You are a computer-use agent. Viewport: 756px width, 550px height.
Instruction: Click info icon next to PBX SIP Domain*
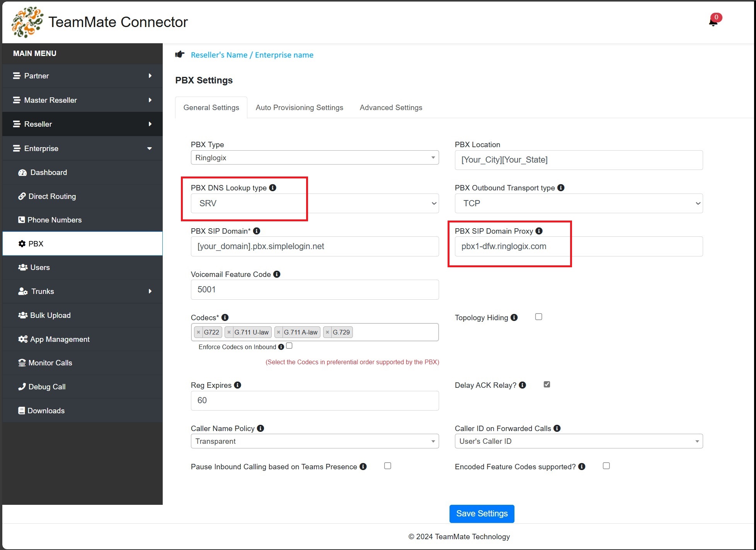(257, 231)
